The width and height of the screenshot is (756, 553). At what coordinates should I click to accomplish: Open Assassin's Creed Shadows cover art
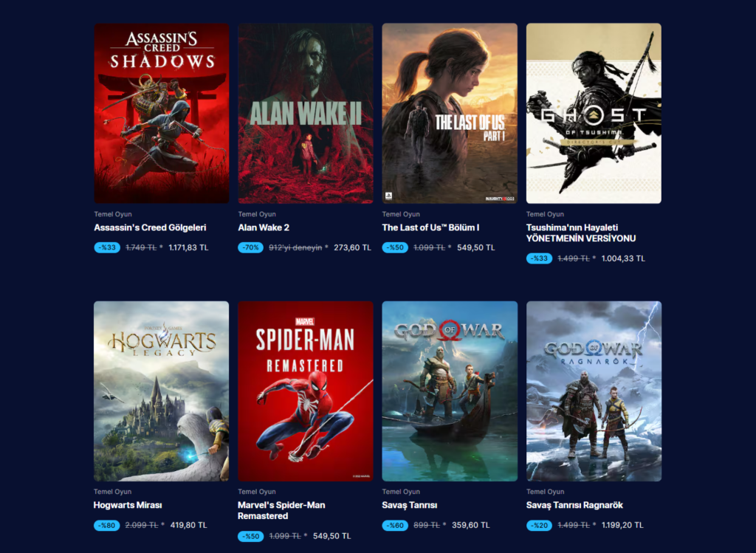coord(162,113)
